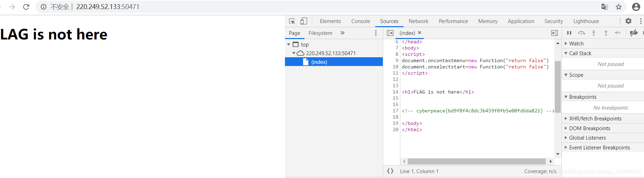The height and width of the screenshot is (178, 644).
Task: Open the DevTools three-dot menu
Action: tap(641, 21)
